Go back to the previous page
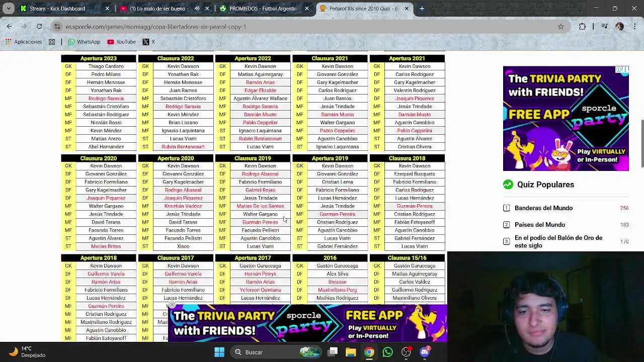 click(9, 26)
